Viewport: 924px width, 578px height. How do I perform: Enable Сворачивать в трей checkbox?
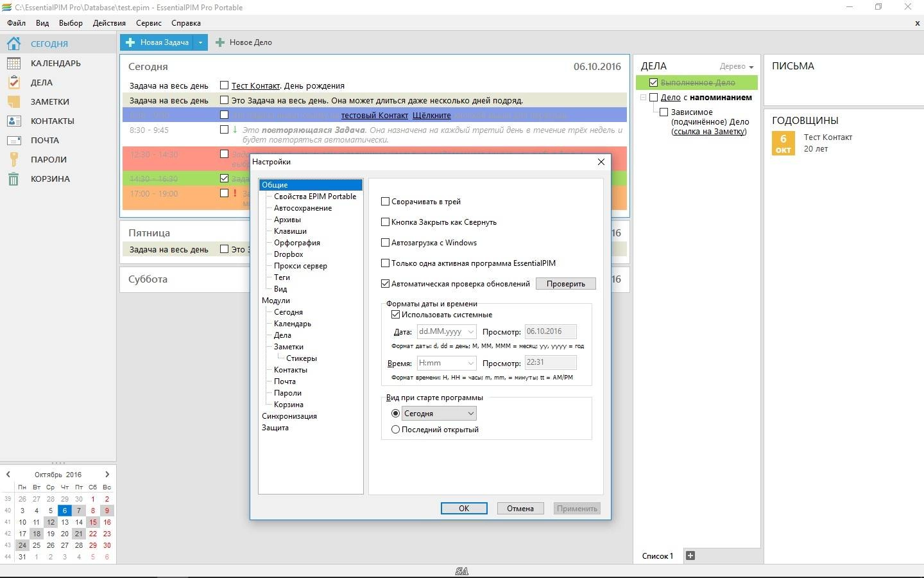coord(385,202)
